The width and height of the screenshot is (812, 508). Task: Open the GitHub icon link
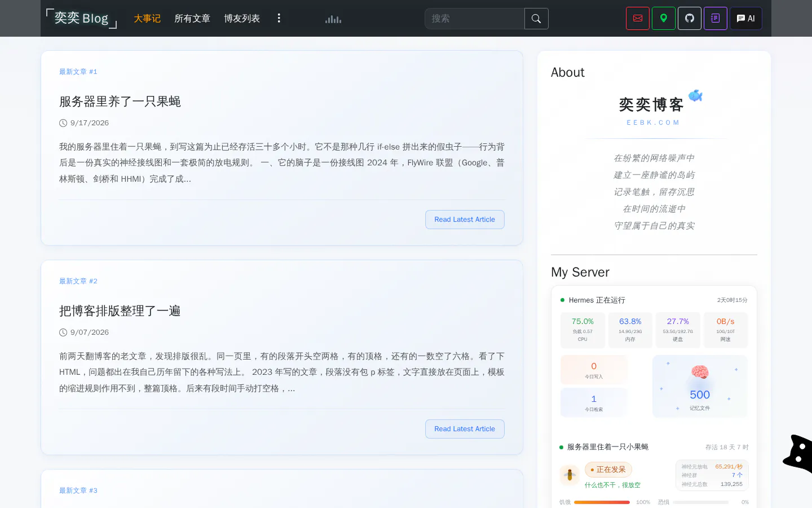click(690, 19)
